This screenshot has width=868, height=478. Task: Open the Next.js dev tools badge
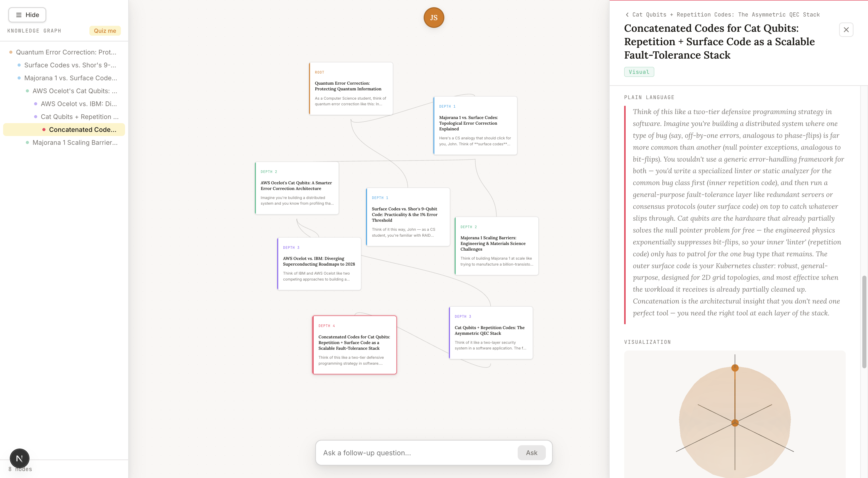click(20, 458)
